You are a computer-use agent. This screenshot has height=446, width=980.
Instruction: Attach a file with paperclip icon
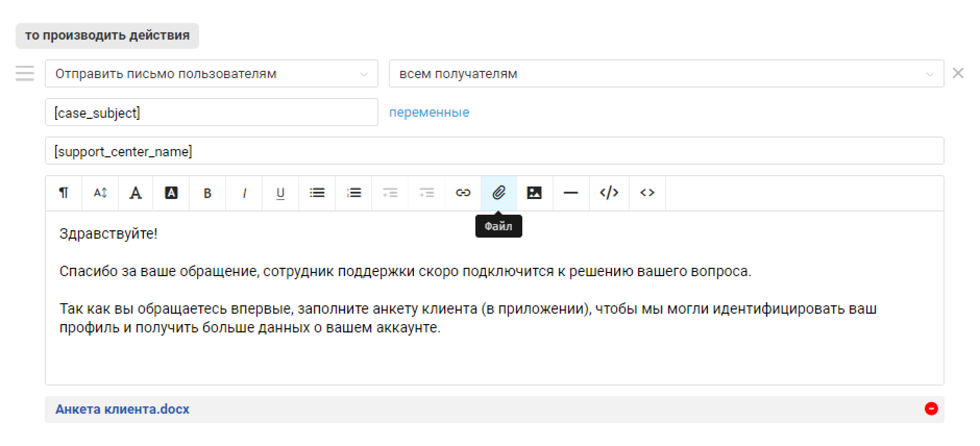499,193
